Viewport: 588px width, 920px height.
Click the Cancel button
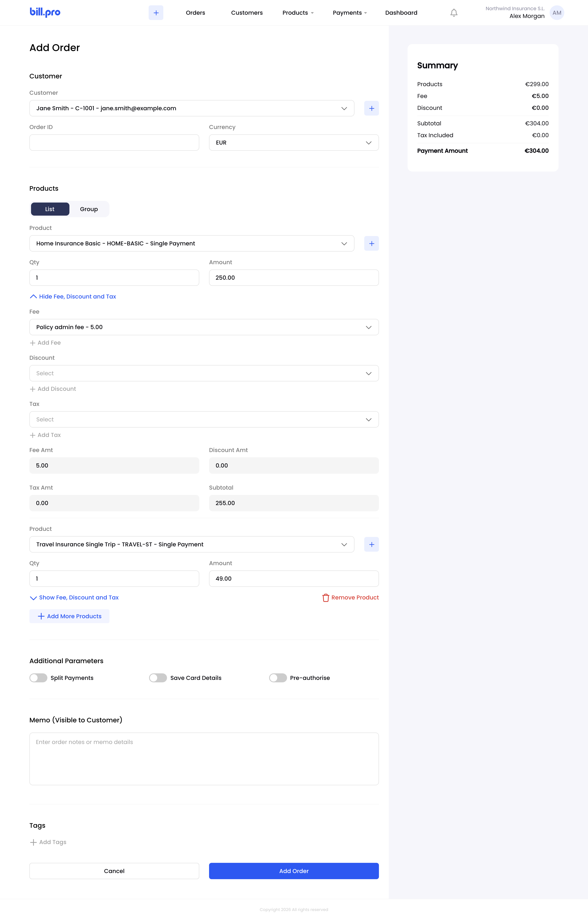pyautogui.click(x=114, y=871)
